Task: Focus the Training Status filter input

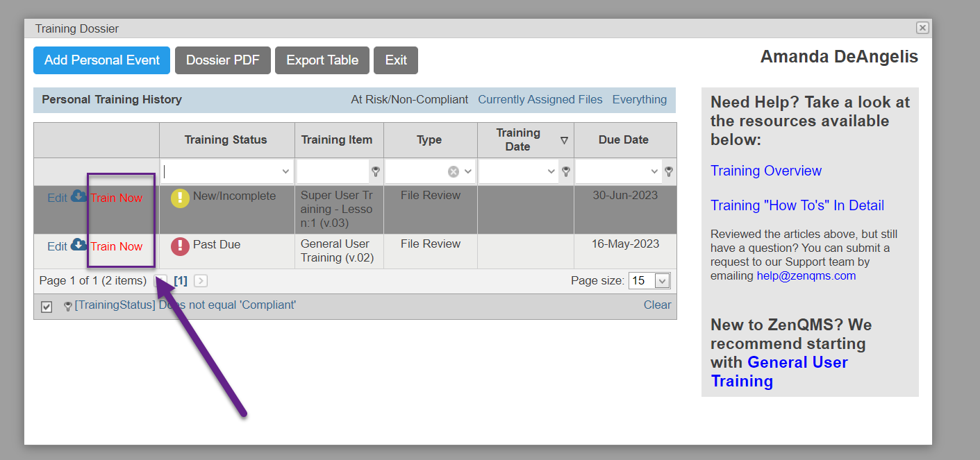Action: click(x=221, y=171)
